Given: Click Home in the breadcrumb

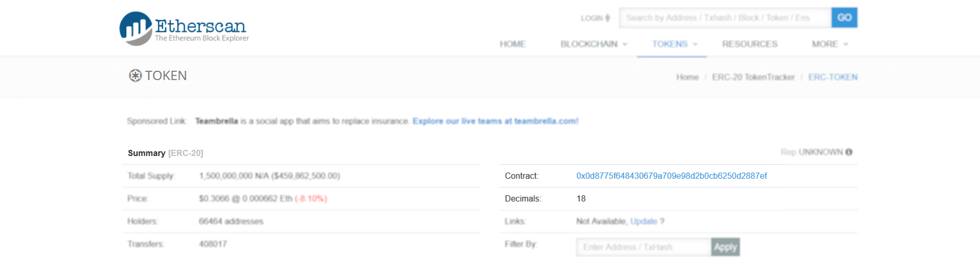Looking at the screenshot, I should (x=687, y=77).
